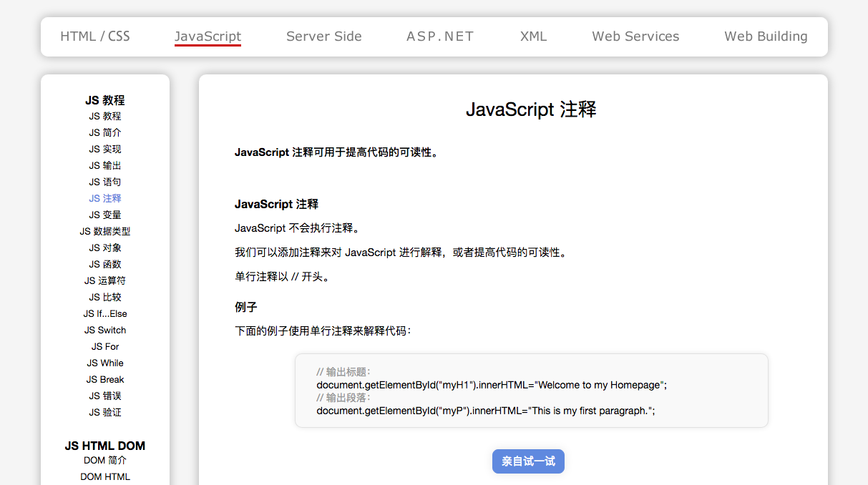Screen dimensions: 868x485
Task: Switch to Server Side tab
Action: 323,36
